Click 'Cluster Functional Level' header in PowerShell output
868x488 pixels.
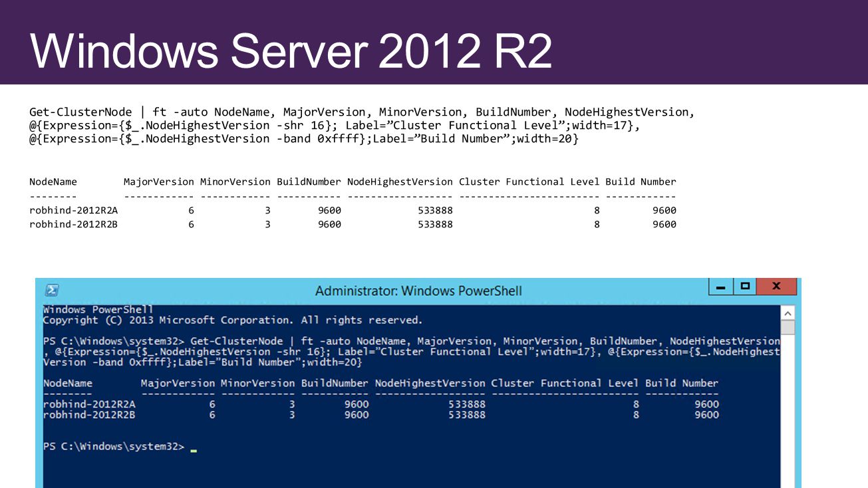(x=565, y=384)
